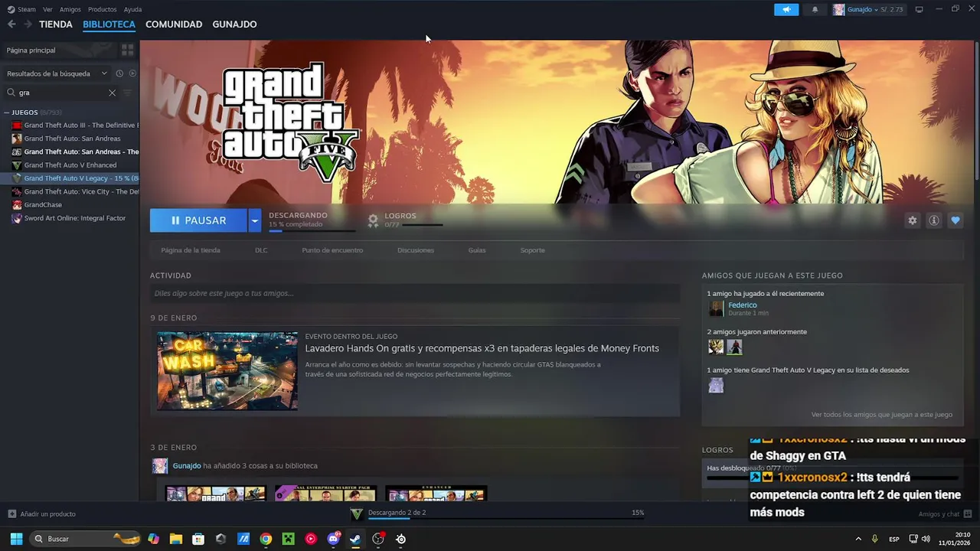Go back with the left arrow
Screen dimensions: 980x551
(x=11, y=24)
